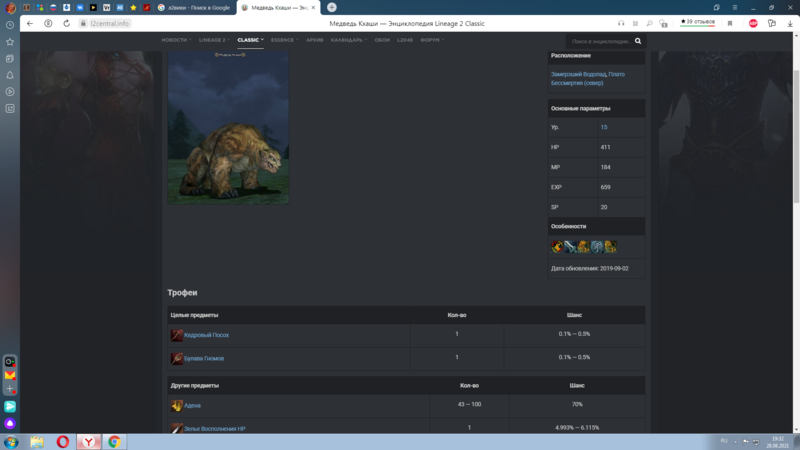Expand the CLASSIC dropdown menu
Screen dimensions: 800x450
[x=251, y=40]
